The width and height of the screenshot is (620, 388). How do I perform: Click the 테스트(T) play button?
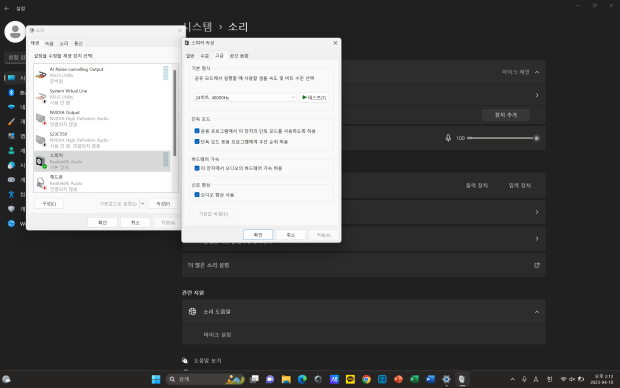(x=314, y=97)
